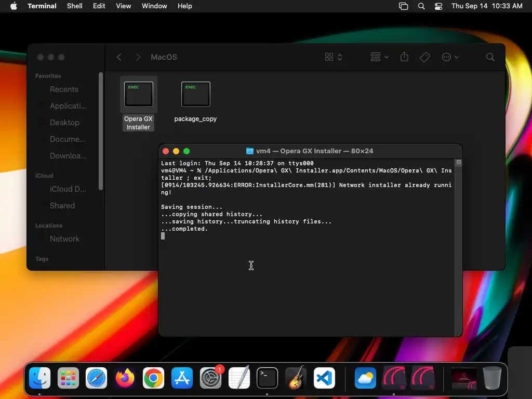Open the Finder more actions menu

450,57
